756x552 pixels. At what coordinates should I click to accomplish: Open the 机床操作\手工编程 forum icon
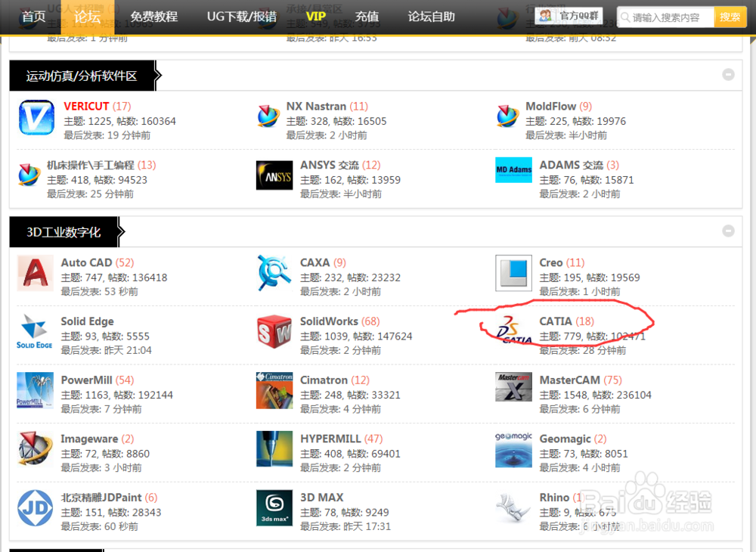tap(29, 175)
